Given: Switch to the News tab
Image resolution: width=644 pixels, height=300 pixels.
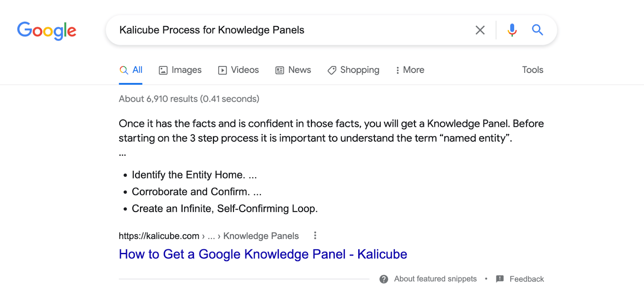Looking at the screenshot, I should (293, 70).
